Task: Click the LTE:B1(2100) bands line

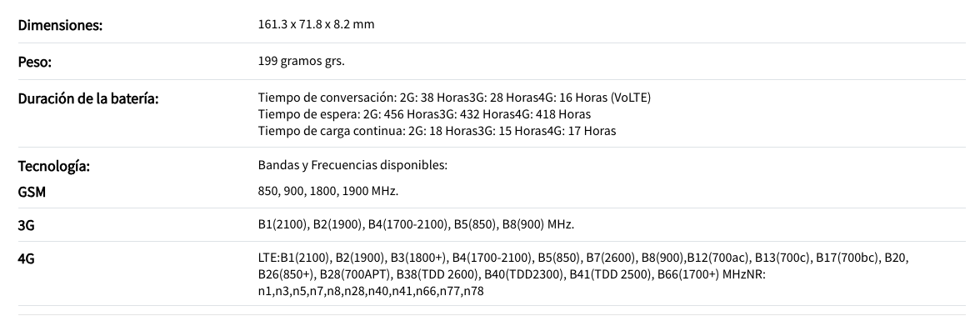Action: [583, 258]
